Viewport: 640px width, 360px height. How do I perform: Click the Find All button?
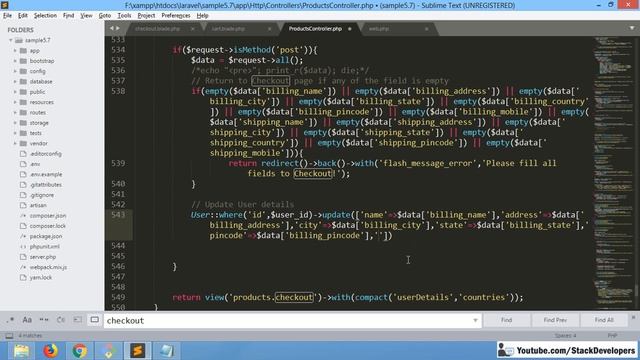[x=604, y=320]
